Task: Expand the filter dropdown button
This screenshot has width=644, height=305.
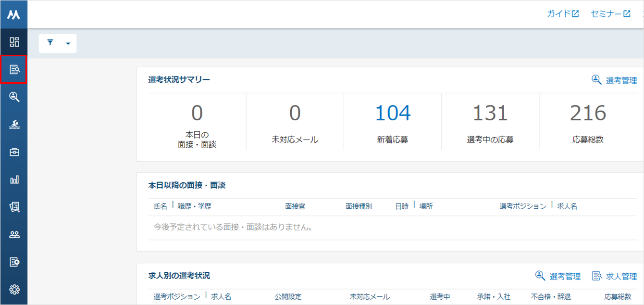Action: 58,43
